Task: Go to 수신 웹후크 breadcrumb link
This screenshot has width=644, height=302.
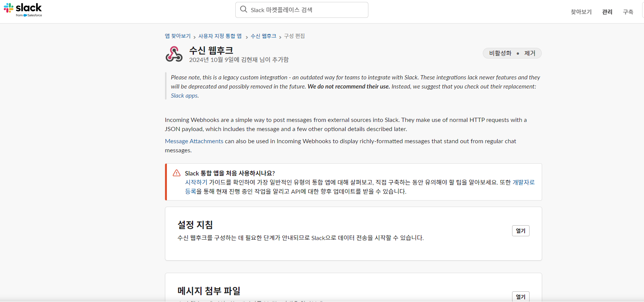Action: click(x=263, y=36)
